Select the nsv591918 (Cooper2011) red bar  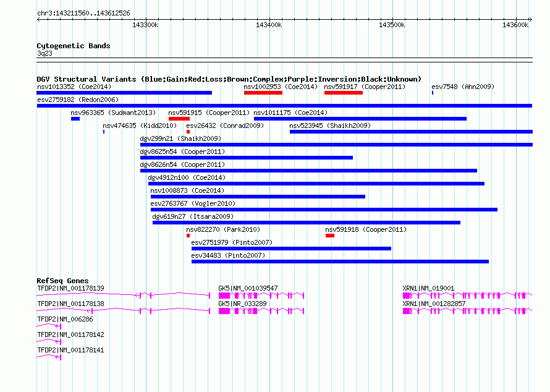tap(330, 236)
